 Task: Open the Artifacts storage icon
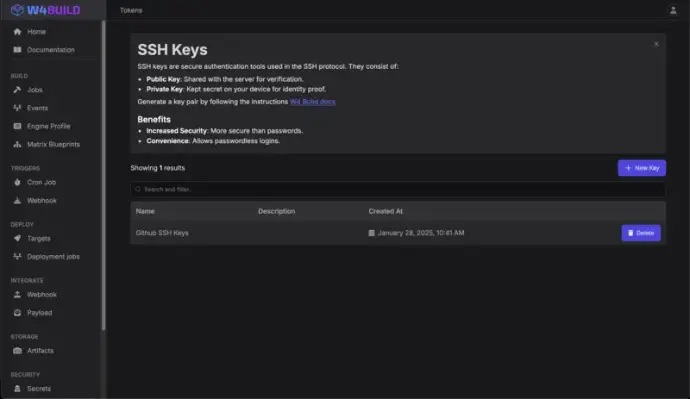pos(17,351)
